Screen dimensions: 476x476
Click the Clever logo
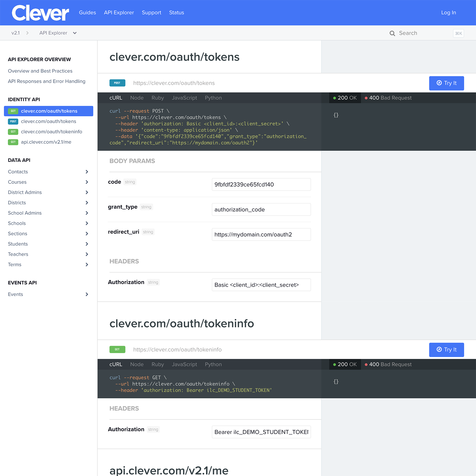(x=40, y=13)
